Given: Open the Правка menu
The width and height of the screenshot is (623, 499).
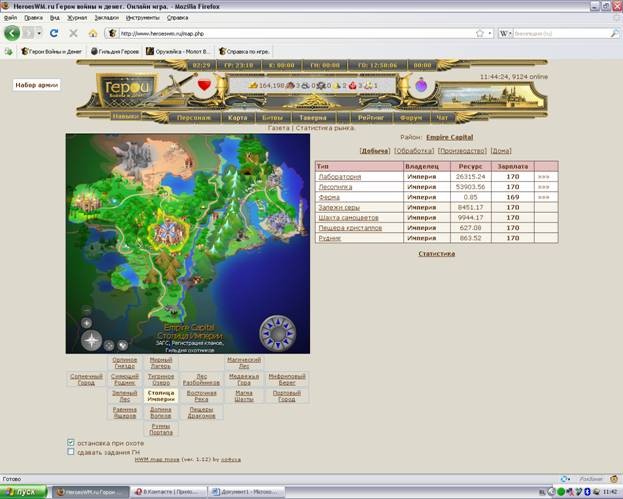Looking at the screenshot, I should (33, 18).
